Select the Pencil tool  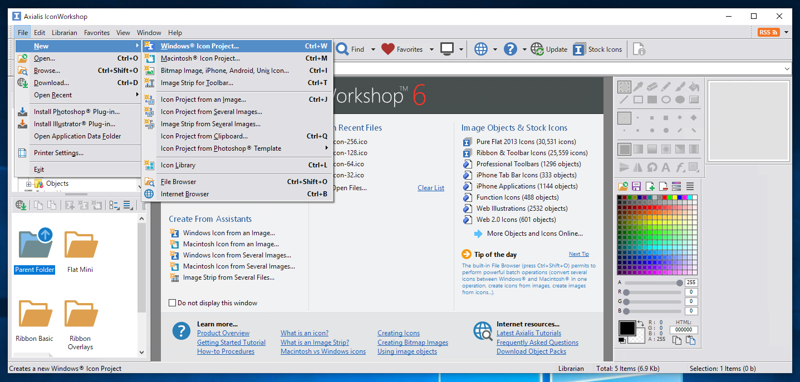pos(666,87)
